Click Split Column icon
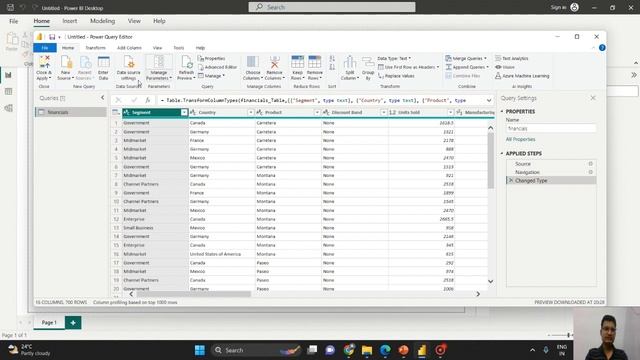Viewport: 640px width, 360px height. pyautogui.click(x=350, y=62)
